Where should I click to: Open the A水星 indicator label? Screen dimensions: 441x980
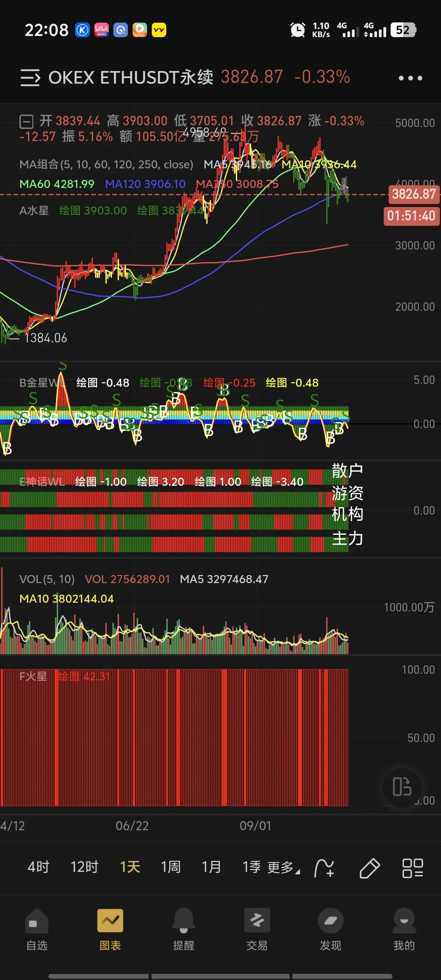point(34,210)
